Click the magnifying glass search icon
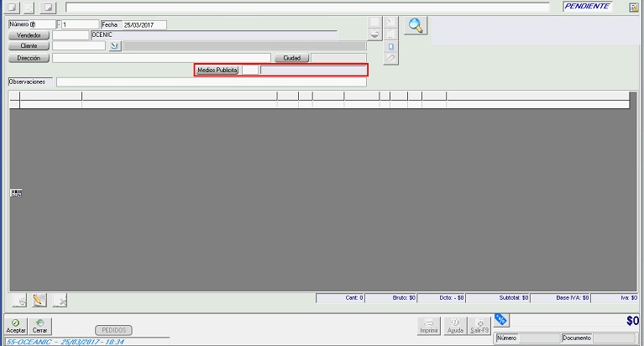Screen dimensions: 644x346 coord(415,25)
